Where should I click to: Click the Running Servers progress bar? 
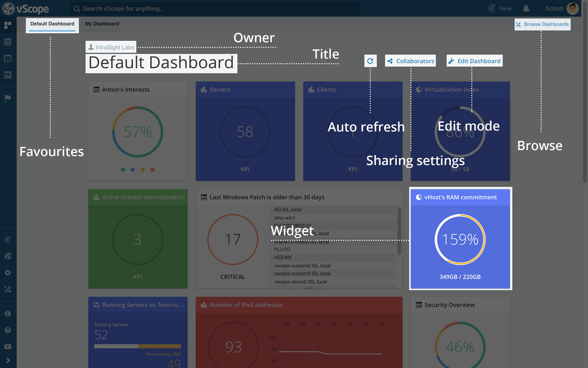138,346
